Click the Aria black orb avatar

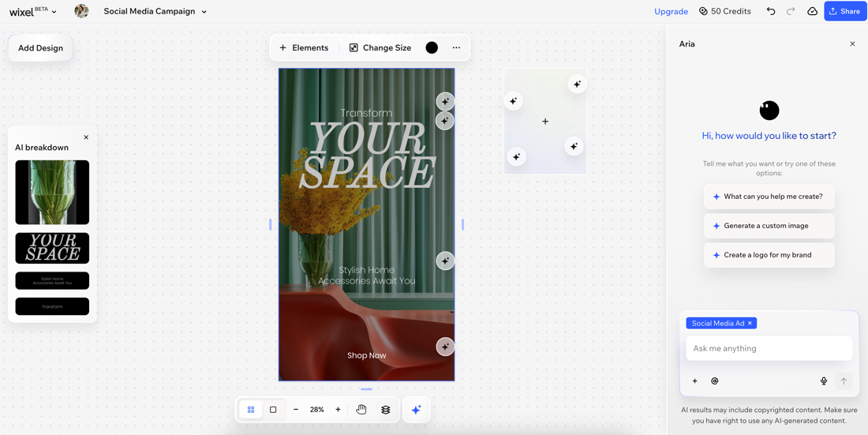coord(769,111)
